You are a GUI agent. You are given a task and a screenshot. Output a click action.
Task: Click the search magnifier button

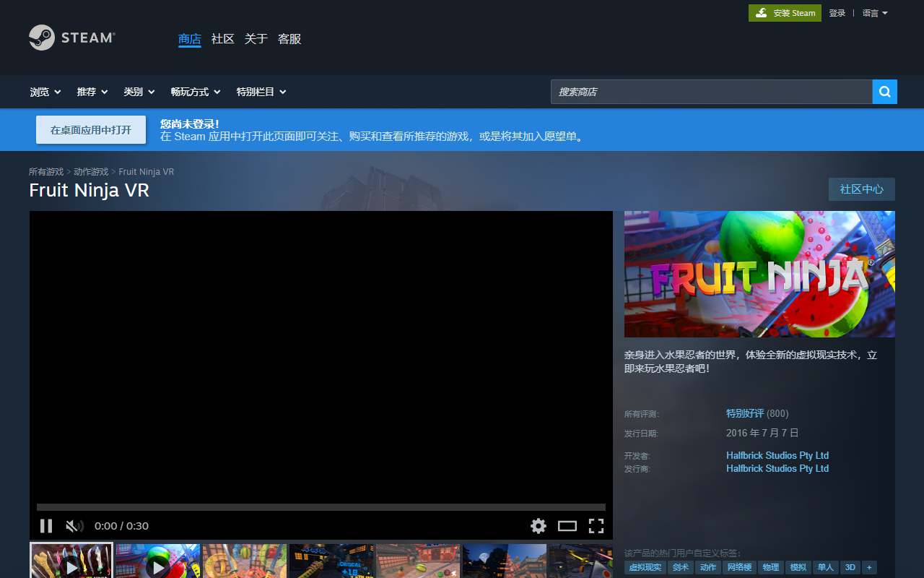pyautogui.click(x=885, y=92)
